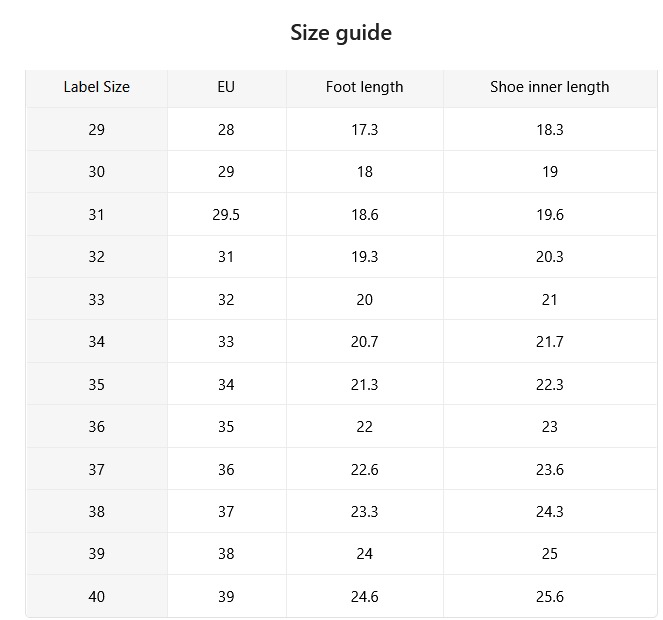Screen dimensions: 663x620
Task: Click shoe inner length 18.3 cell
Action: coord(550,129)
